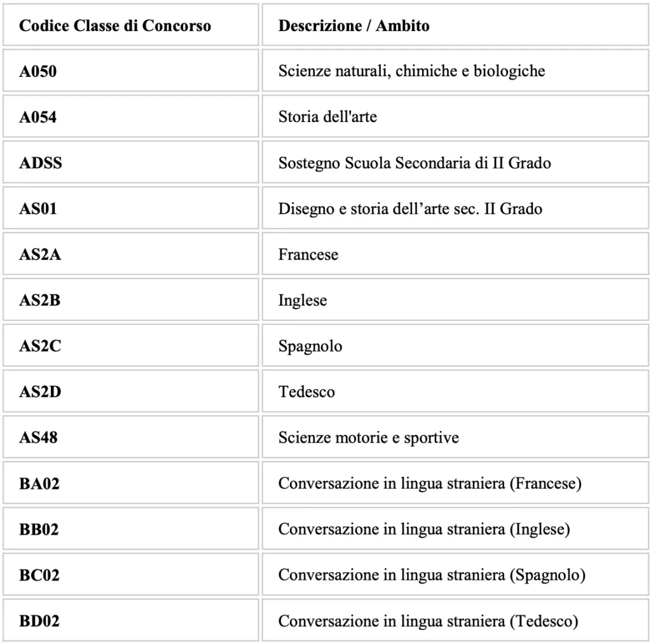This screenshot has width=651, height=644.
Task: Click the Tedesco description cell
Action: [455, 391]
